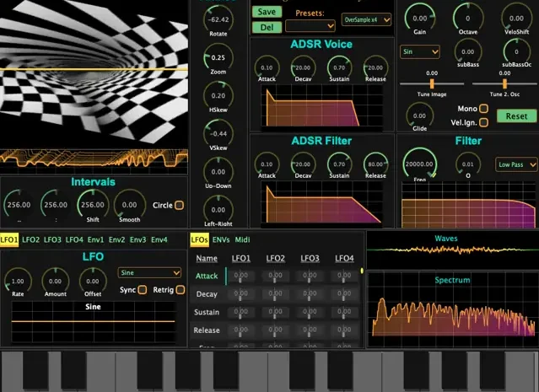Click the ADSR Voice Sustain knob
Viewport: 539px width, 392px height.
pos(339,67)
